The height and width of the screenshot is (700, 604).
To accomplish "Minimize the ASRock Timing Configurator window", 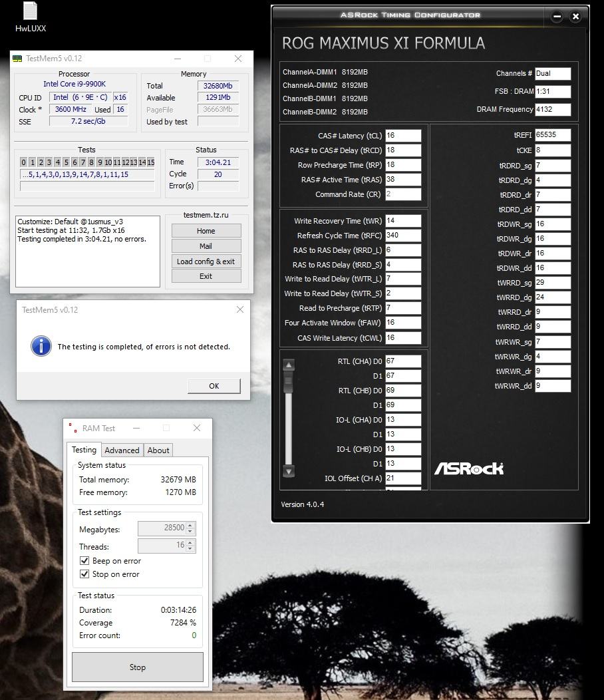I will click(x=557, y=17).
